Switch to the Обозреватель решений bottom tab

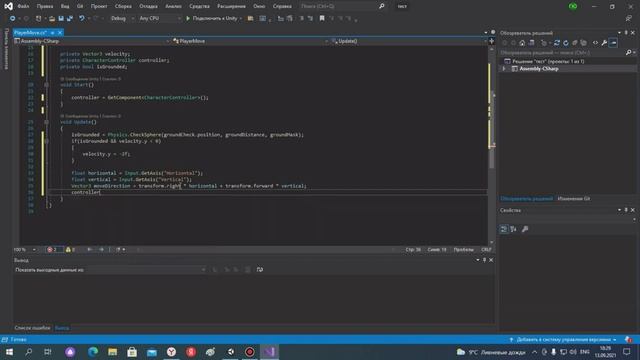[x=527, y=199]
